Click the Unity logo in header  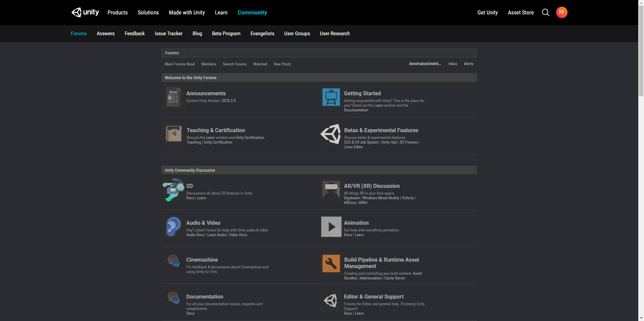pyautogui.click(x=85, y=12)
